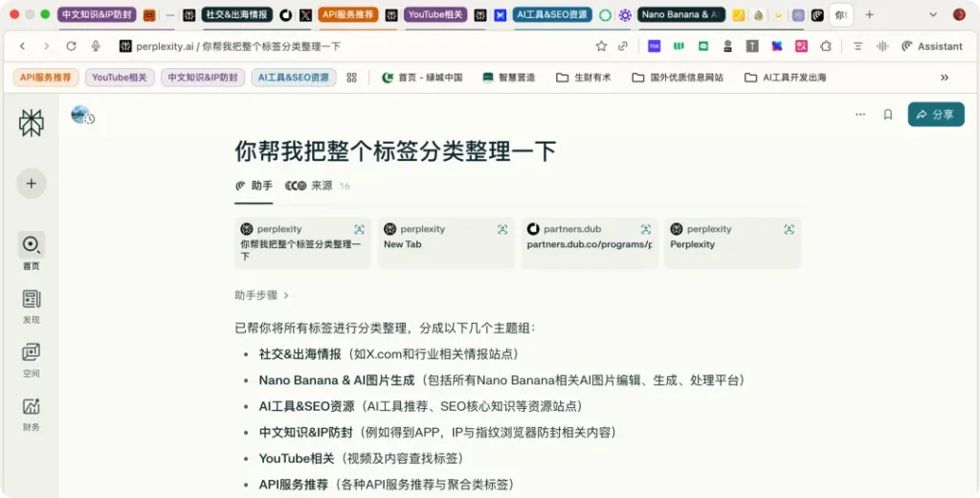The height and width of the screenshot is (498, 980).
Task: Go back to the previous page
Action: 23,46
